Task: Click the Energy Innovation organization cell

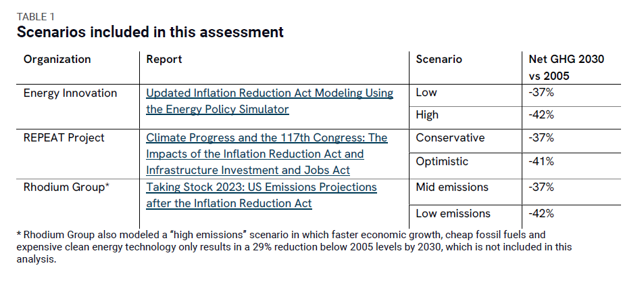Action: coord(70,93)
